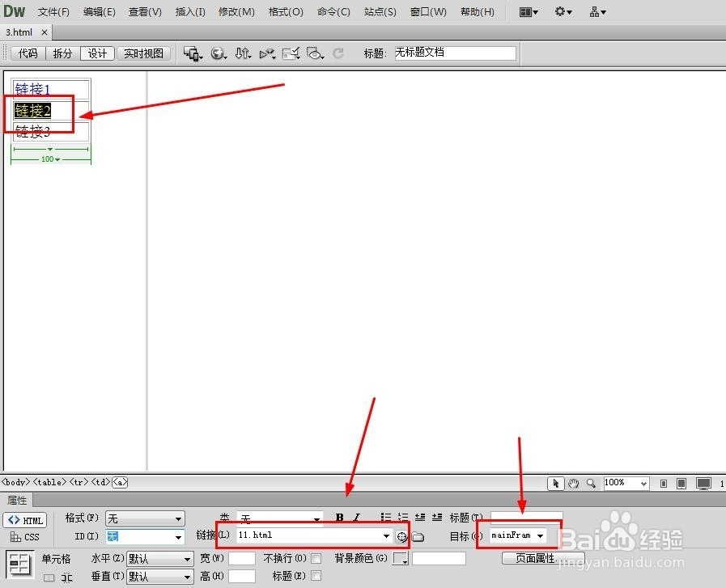The width and height of the screenshot is (726, 588).
Task: Check the 标题 checkbox
Action: [314, 577]
